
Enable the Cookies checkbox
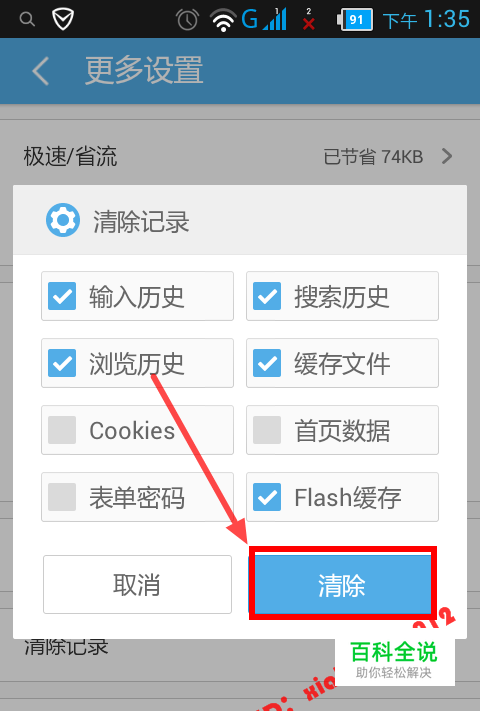tap(62, 430)
